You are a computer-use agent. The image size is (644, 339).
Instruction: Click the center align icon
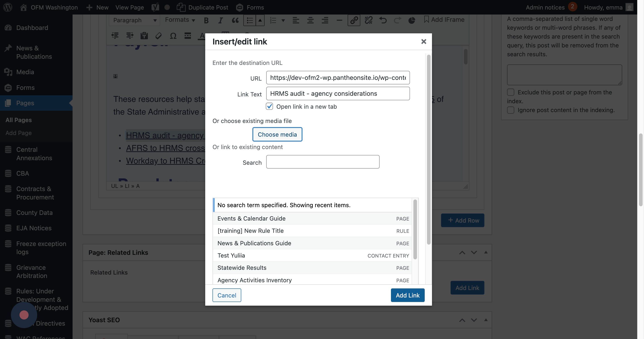pos(310,20)
